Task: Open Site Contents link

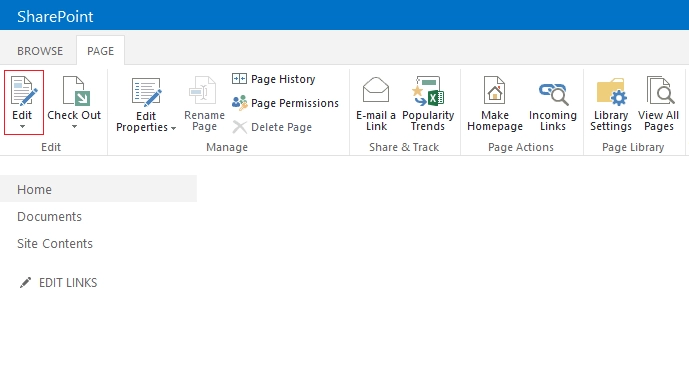Action: [55, 243]
